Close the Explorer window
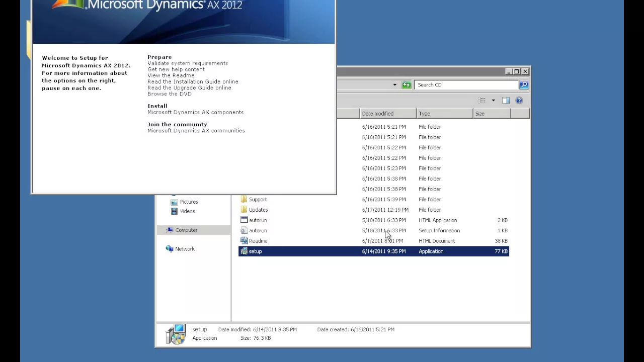The height and width of the screenshot is (362, 644). [x=525, y=72]
